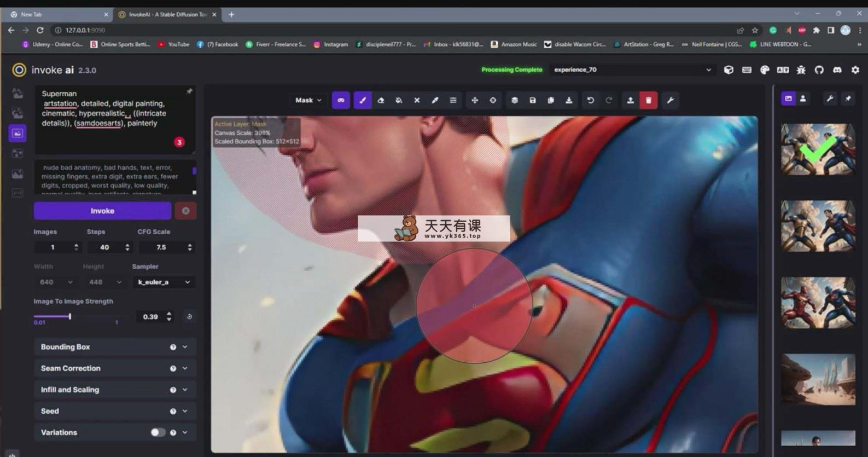Click the Redo icon
This screenshot has width=868, height=457.
pyautogui.click(x=609, y=100)
